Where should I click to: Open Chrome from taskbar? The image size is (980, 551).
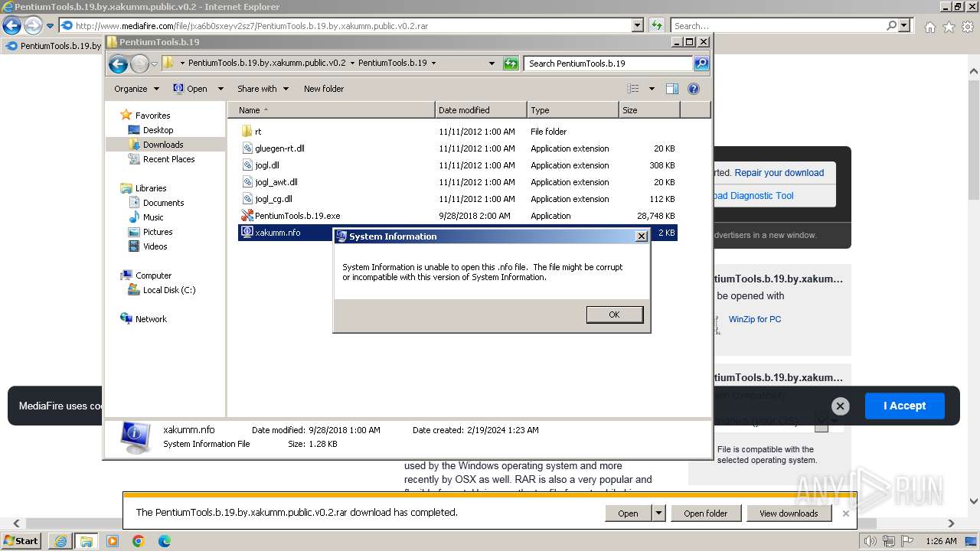(x=139, y=541)
